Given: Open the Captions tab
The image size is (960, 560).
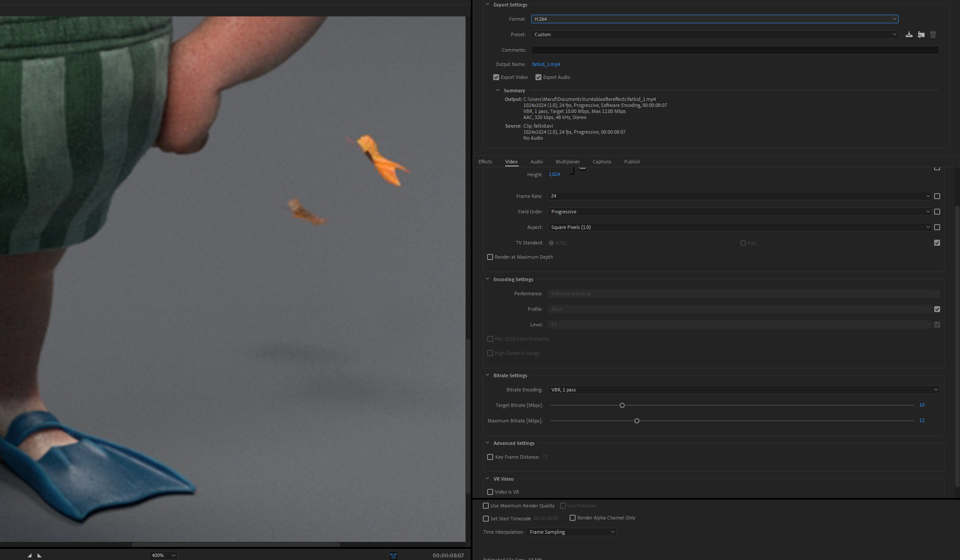Looking at the screenshot, I should pos(602,162).
